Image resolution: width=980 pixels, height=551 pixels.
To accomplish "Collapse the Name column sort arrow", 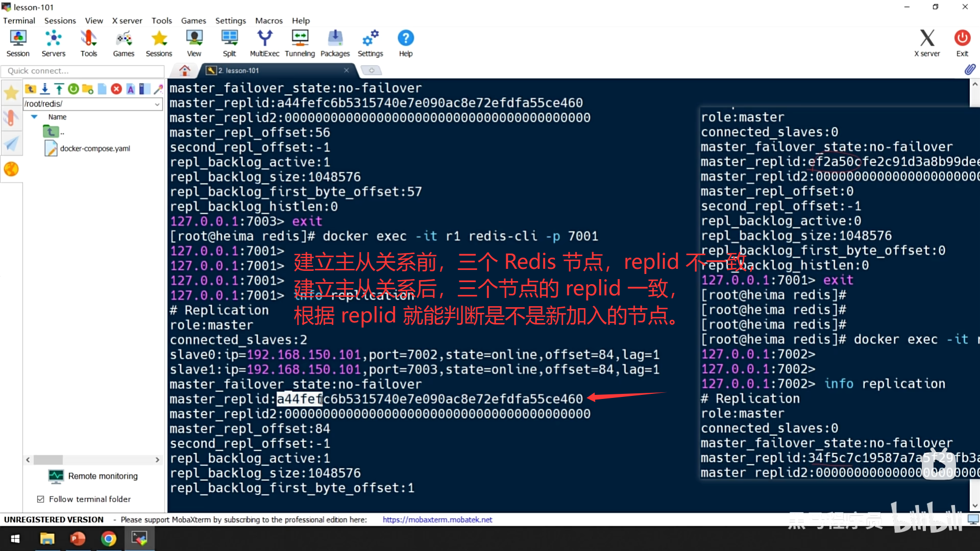I will pyautogui.click(x=34, y=117).
